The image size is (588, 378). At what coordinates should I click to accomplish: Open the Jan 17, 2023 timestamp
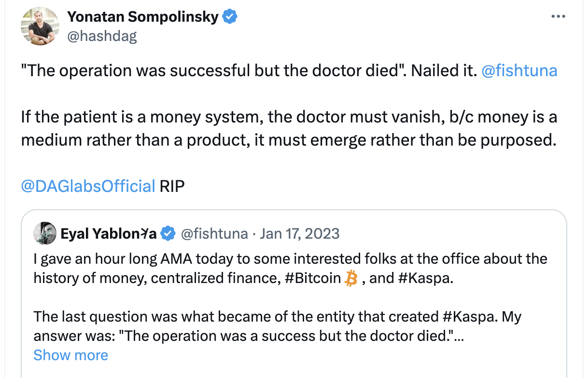pos(299,234)
